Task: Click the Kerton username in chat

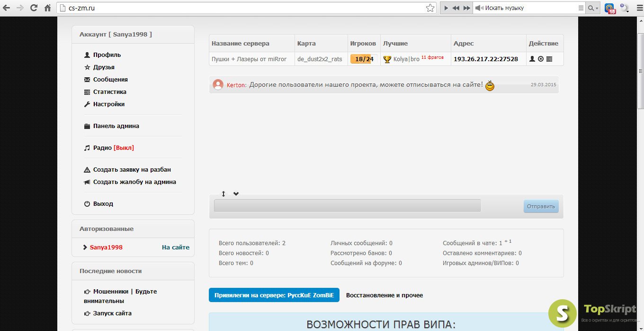Action: pyautogui.click(x=236, y=85)
